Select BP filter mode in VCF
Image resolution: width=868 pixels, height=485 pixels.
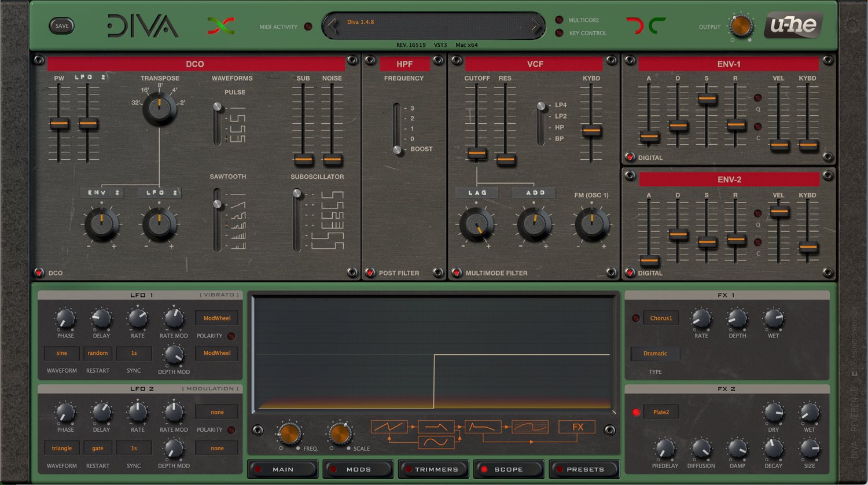click(559, 139)
